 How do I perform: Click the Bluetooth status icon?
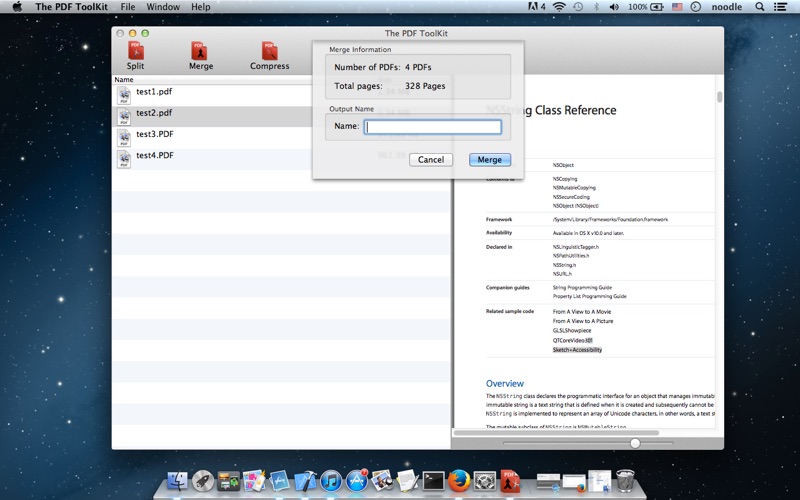(596, 7)
